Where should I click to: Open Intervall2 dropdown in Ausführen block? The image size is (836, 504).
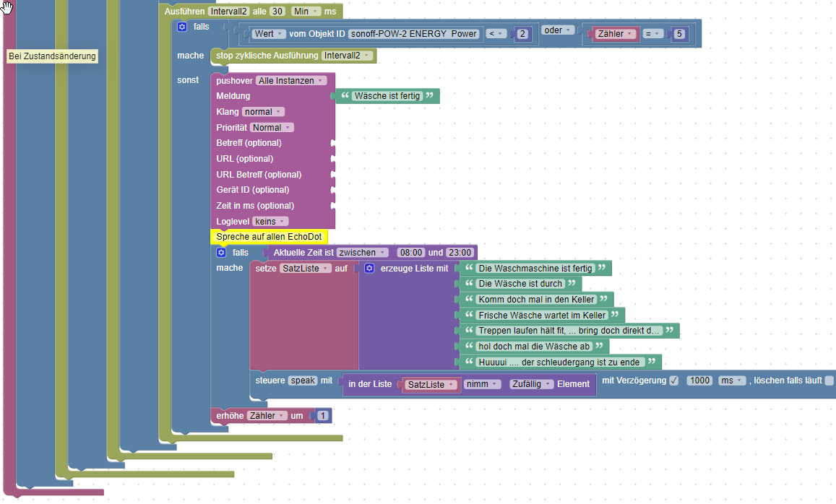tap(229, 11)
